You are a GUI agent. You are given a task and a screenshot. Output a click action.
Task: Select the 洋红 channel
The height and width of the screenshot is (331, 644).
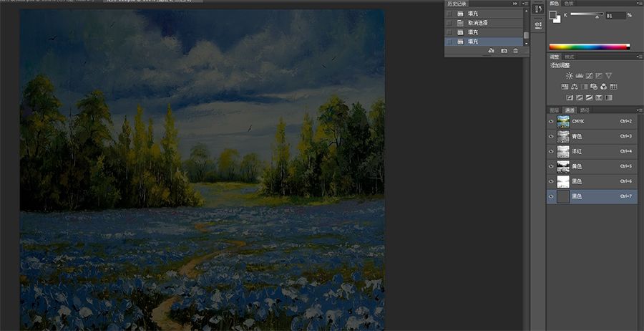point(592,151)
